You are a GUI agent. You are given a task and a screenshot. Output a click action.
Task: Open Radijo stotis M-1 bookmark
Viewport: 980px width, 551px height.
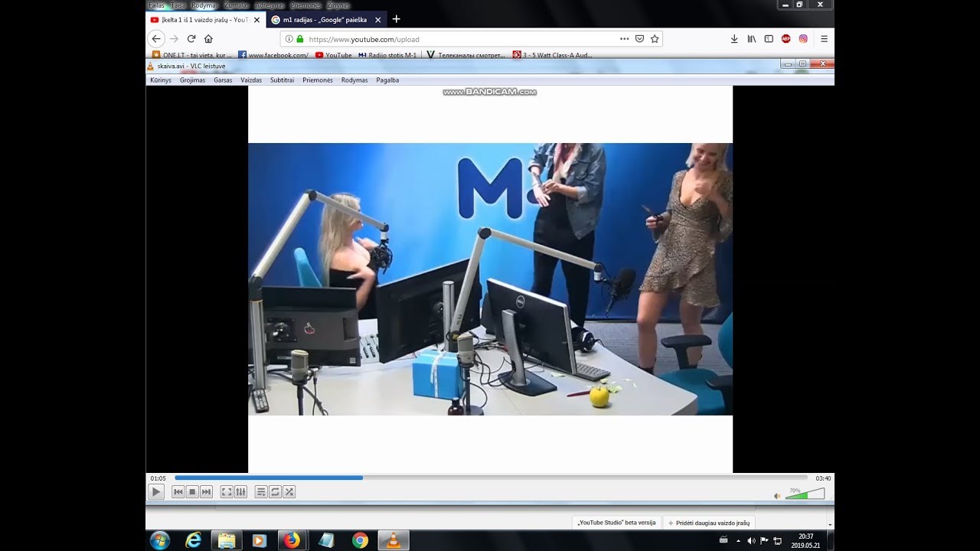[x=387, y=55]
